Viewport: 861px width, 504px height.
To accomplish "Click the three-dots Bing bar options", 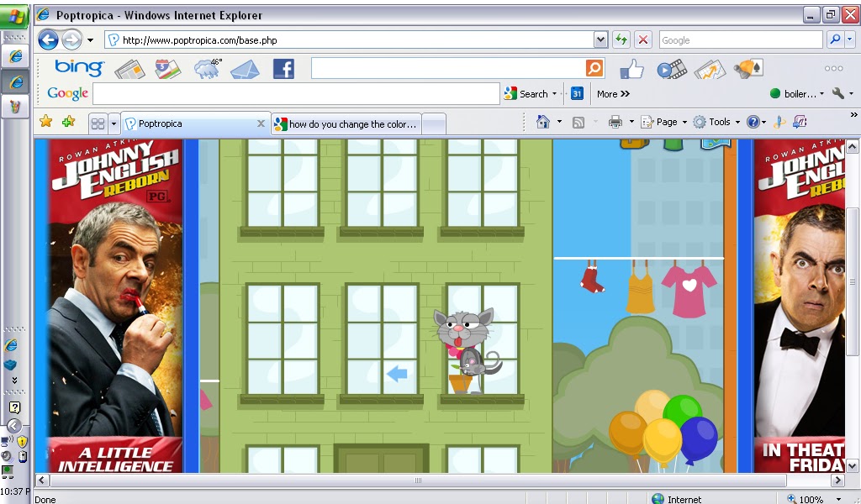I will tap(833, 69).
